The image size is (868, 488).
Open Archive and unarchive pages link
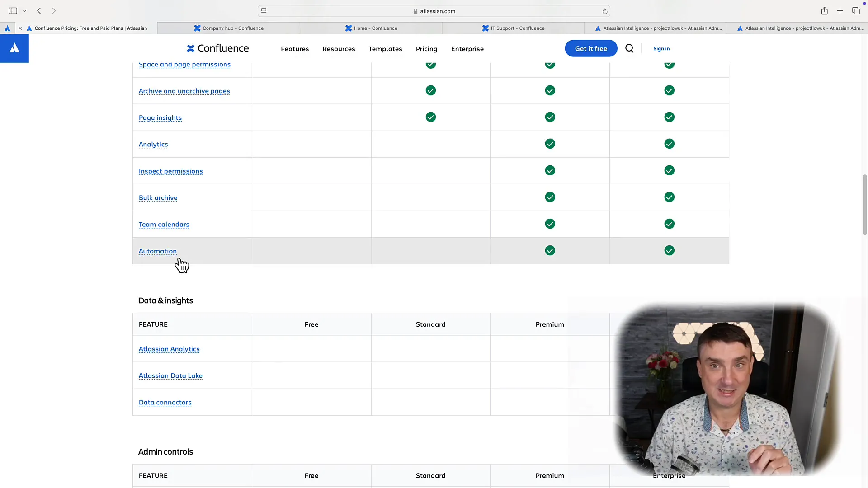(x=184, y=91)
